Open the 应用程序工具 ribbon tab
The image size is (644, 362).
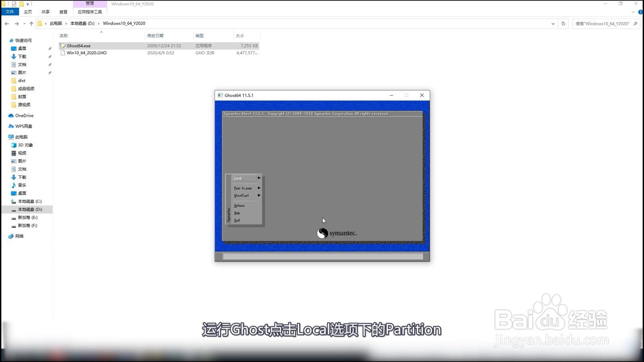point(90,12)
